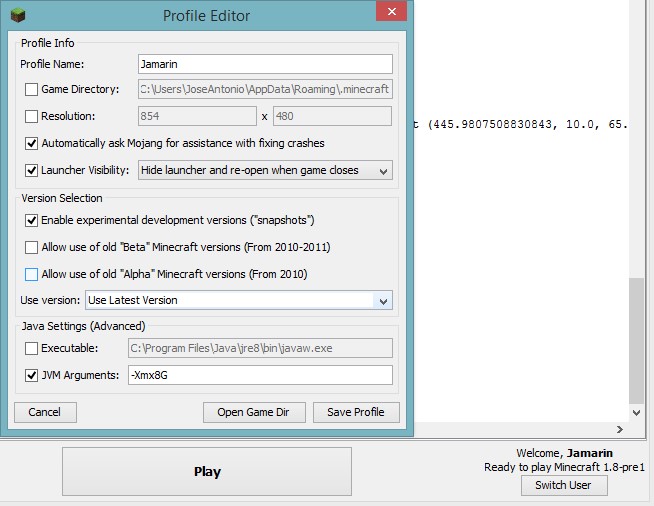Toggle the Launcher Visibility checkbox
This screenshot has height=506, width=654.
[x=31, y=170]
